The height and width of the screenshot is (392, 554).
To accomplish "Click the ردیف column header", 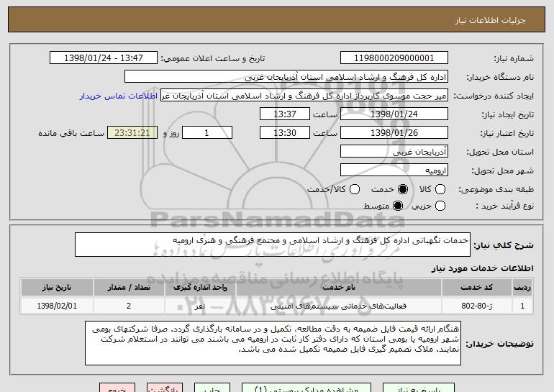I will coord(522,288).
